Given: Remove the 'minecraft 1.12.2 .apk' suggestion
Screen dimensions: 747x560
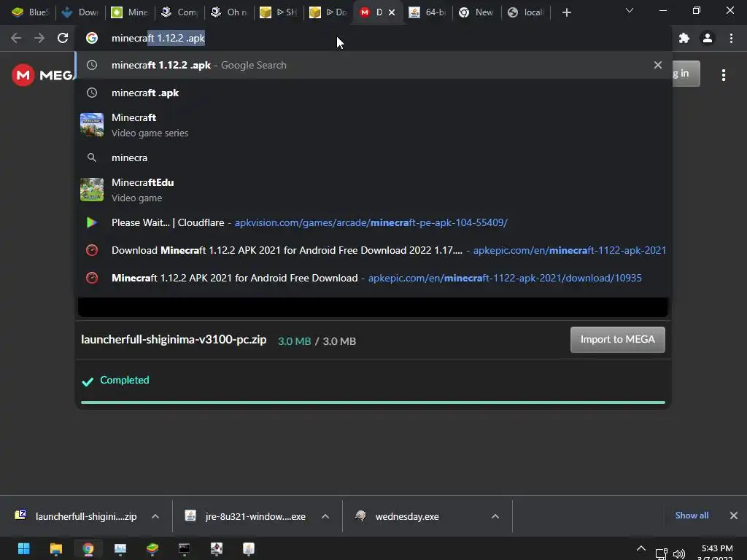Looking at the screenshot, I should (x=658, y=65).
